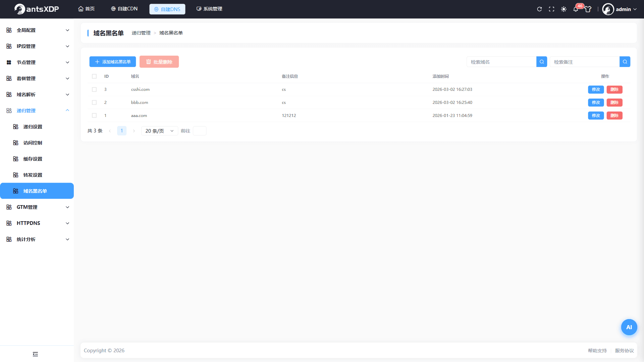The height and width of the screenshot is (362, 644).
Task: Collapse the sidebar with bottom icon
Action: coord(35,354)
